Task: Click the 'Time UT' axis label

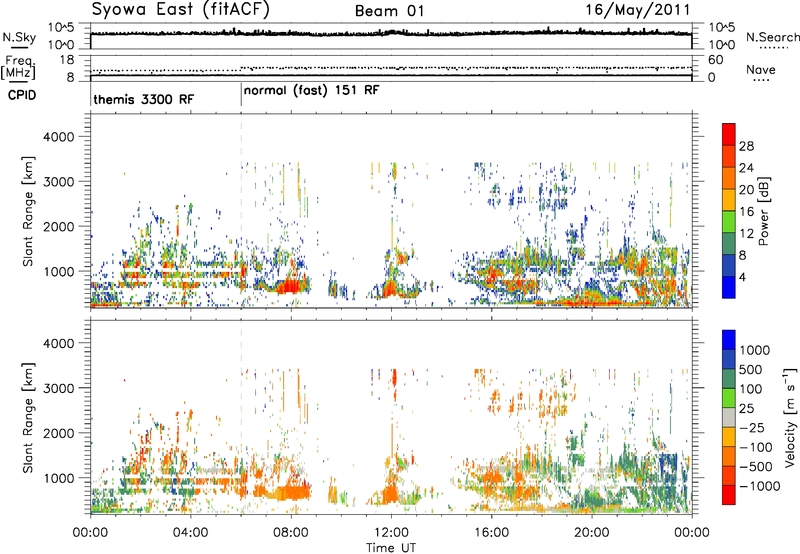Action: point(391,548)
